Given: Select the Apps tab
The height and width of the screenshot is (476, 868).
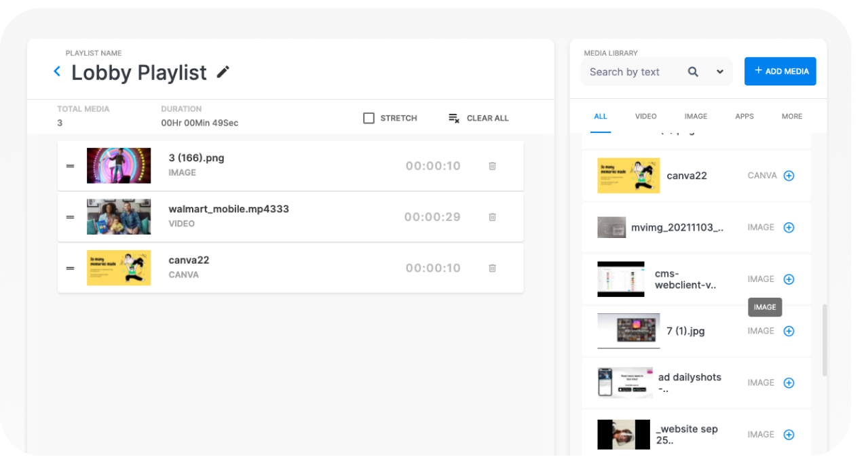Looking at the screenshot, I should (744, 117).
